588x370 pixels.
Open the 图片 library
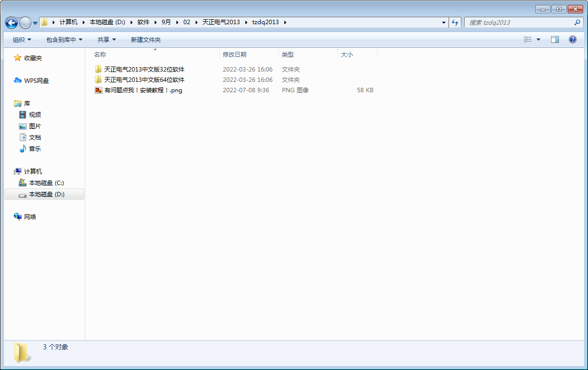35,126
